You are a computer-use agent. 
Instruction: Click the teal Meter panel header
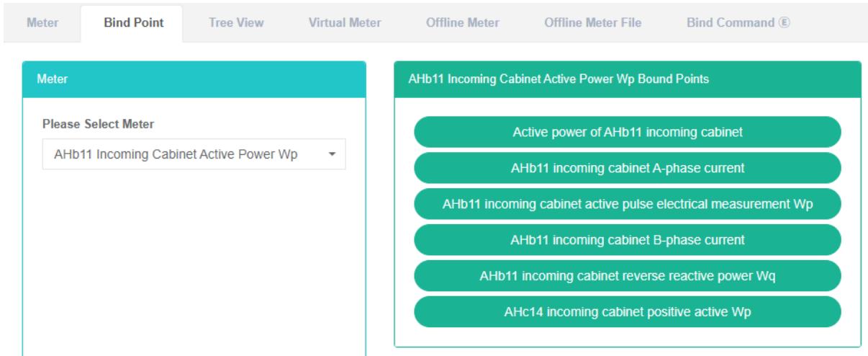[194, 80]
